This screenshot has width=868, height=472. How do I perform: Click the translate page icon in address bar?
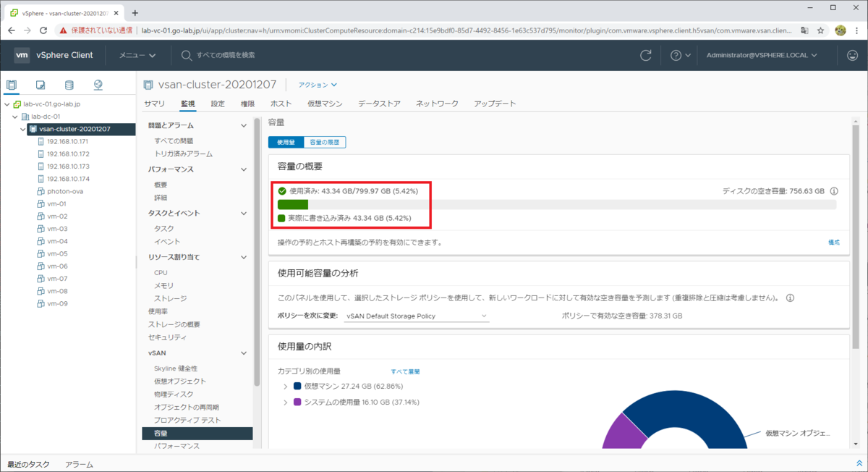pos(804,30)
